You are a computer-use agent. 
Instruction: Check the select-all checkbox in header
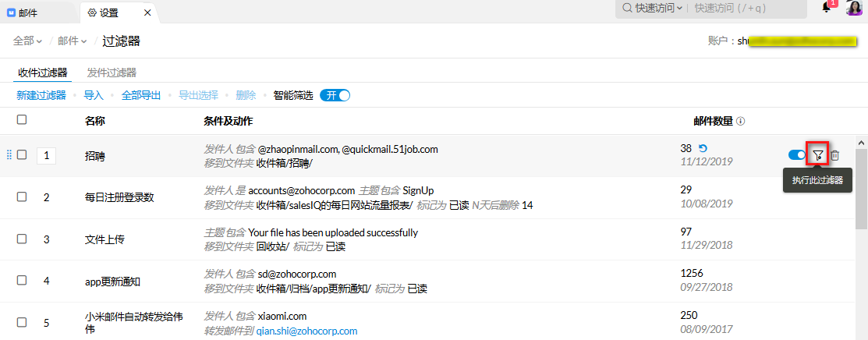tap(22, 119)
